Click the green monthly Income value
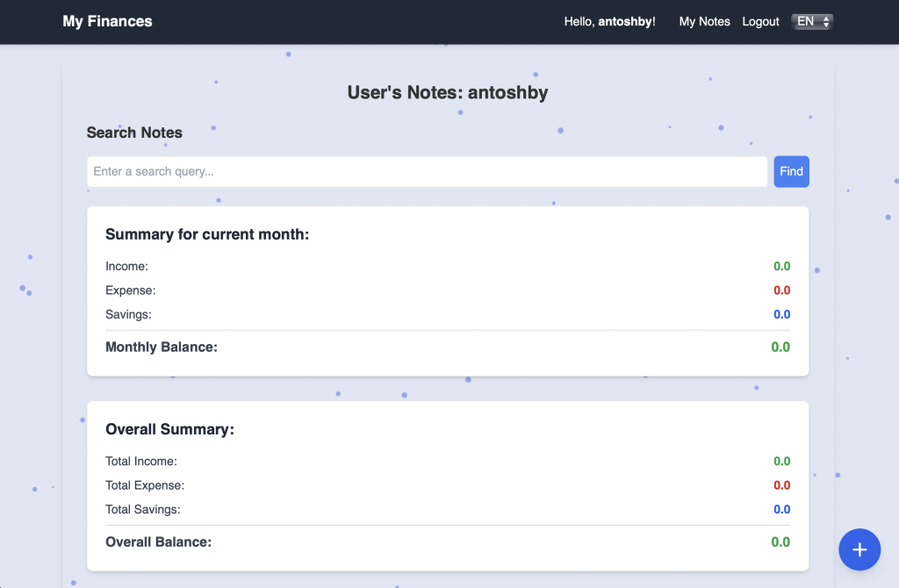899x588 pixels. click(781, 267)
